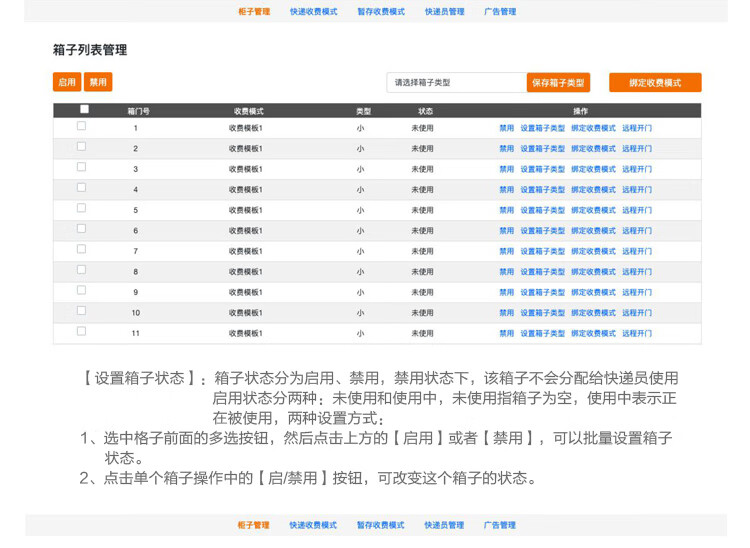The height and width of the screenshot is (548, 750).
Task: Click the orange 启用 button
Action: coord(67,82)
